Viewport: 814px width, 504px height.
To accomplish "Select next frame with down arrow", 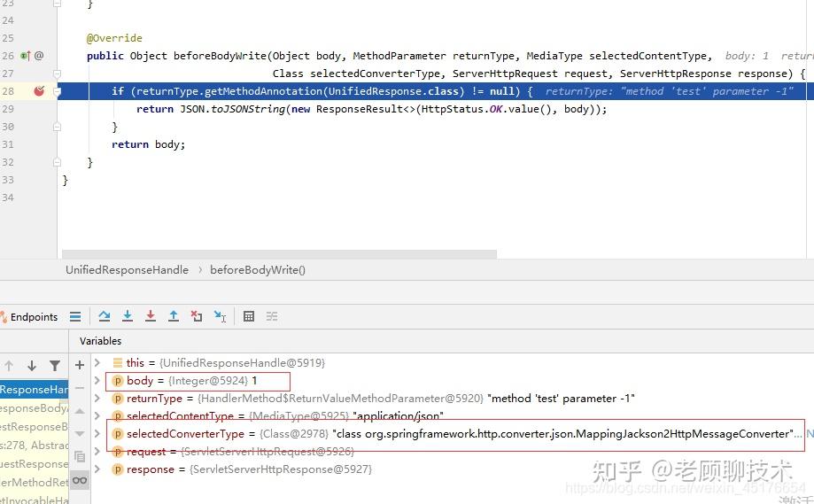I will 32,366.
